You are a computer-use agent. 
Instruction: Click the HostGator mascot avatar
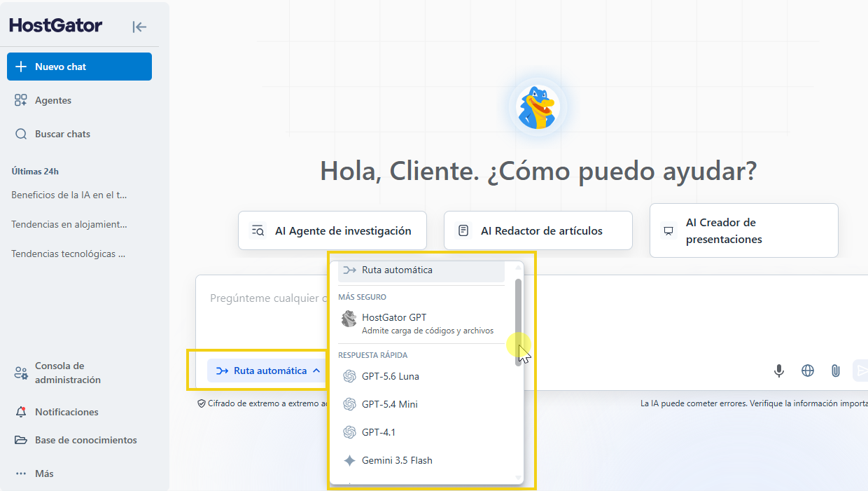(x=538, y=107)
